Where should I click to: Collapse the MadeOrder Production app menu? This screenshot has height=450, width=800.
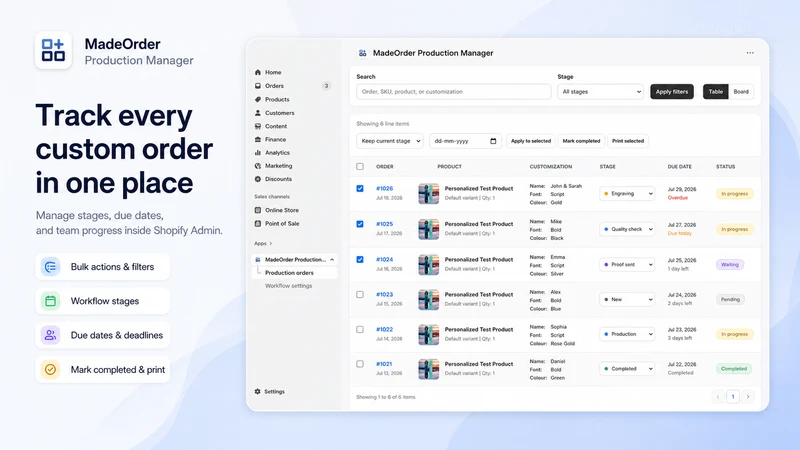click(x=332, y=260)
